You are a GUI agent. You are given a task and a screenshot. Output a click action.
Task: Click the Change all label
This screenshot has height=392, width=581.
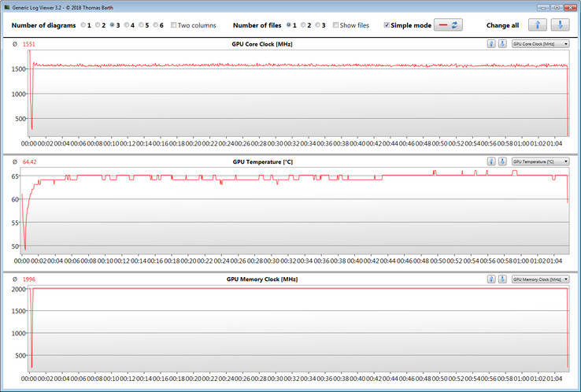(x=502, y=25)
